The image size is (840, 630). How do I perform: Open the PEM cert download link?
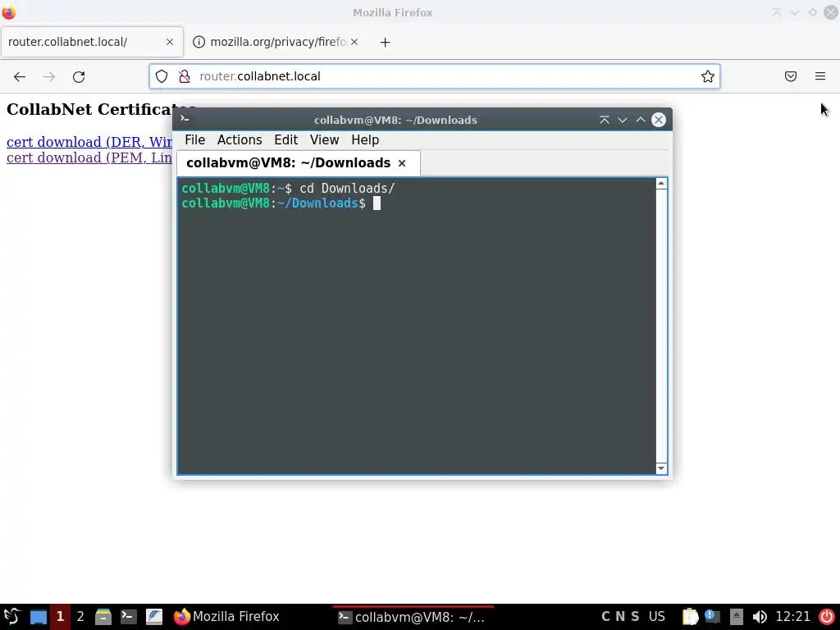tap(89, 157)
